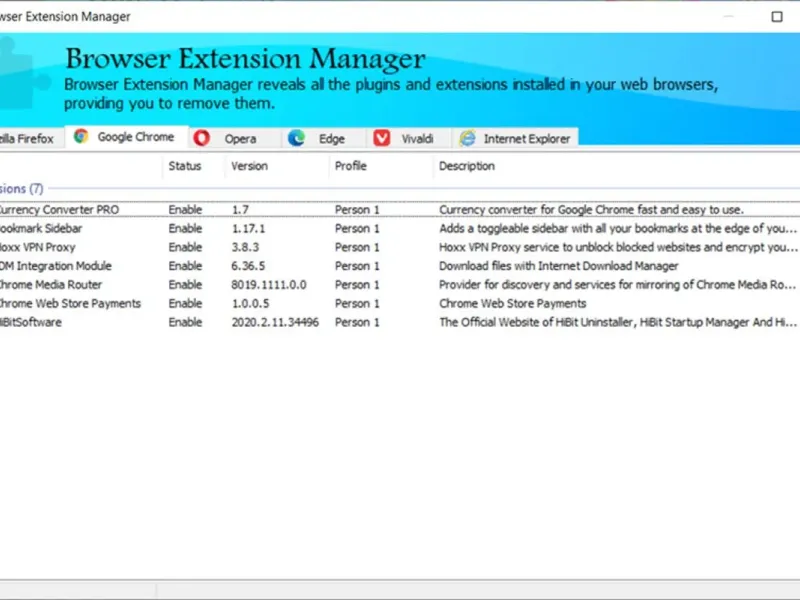Screen dimensions: 800x600
Task: Sort by the Profile column header
Action: tap(351, 166)
